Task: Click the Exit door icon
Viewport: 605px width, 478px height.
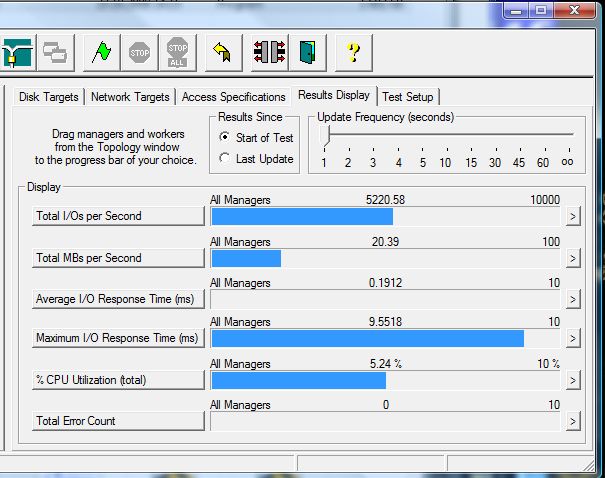Action: tap(308, 52)
